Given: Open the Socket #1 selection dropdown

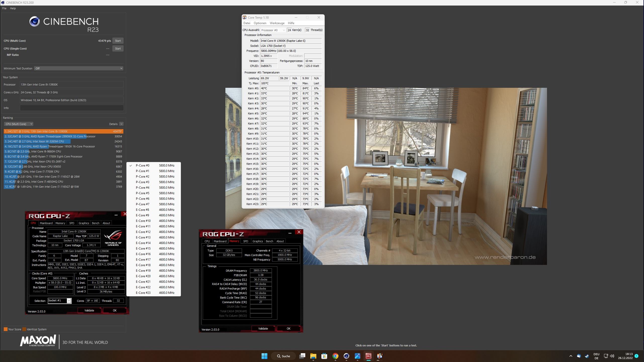Looking at the screenshot, I should tap(60, 301).
